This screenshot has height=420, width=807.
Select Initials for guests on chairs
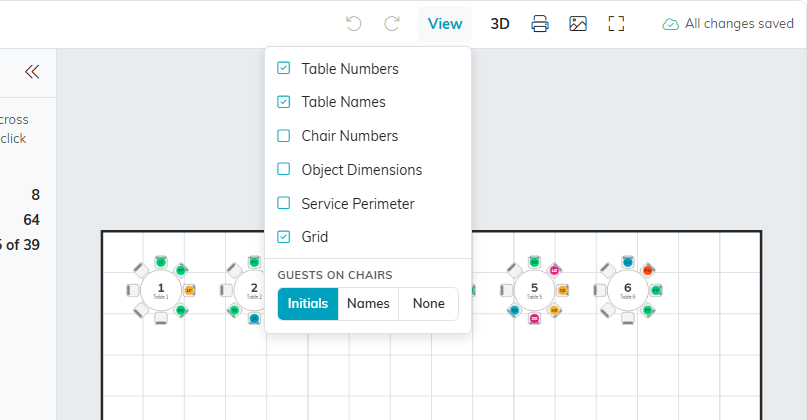(308, 304)
